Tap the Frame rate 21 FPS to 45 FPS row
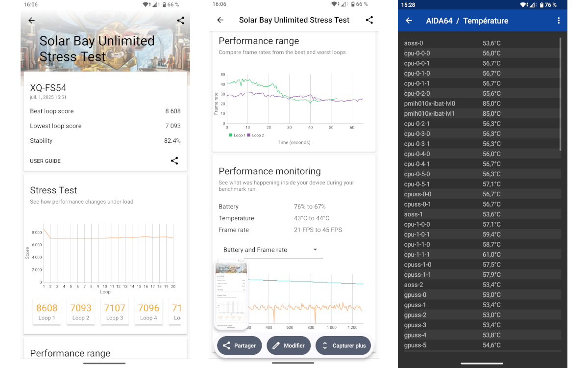Screen dimensions: 588x368 294,230
